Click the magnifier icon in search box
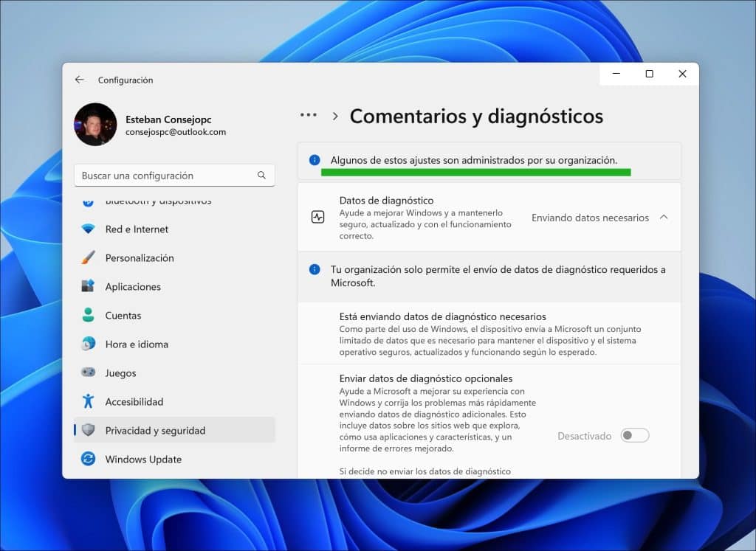 click(261, 176)
